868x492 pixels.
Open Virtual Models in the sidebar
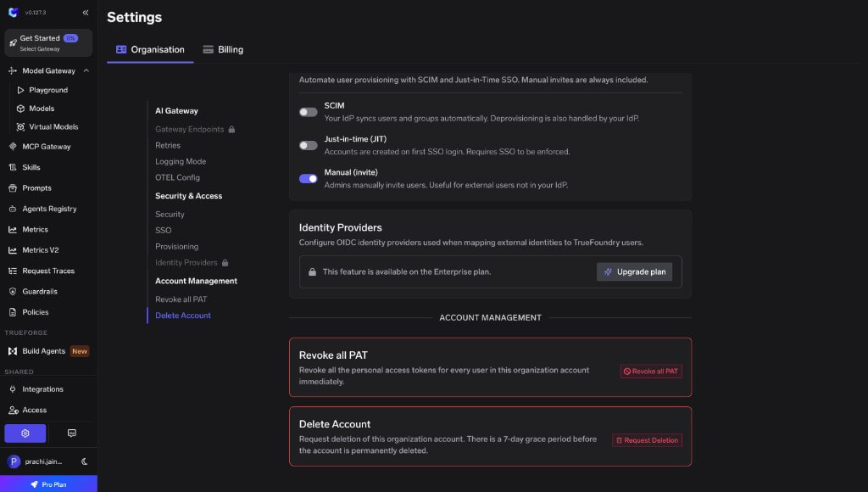pyautogui.click(x=53, y=127)
